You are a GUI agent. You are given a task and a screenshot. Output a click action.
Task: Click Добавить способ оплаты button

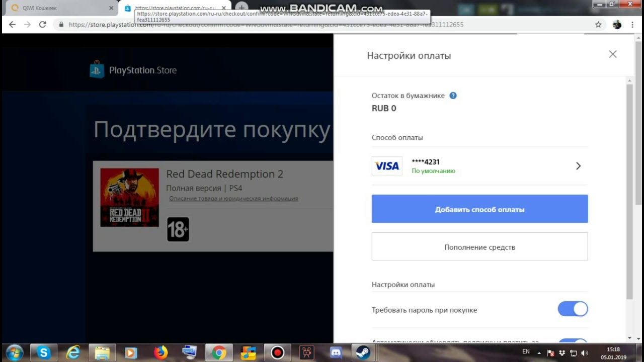[479, 209]
